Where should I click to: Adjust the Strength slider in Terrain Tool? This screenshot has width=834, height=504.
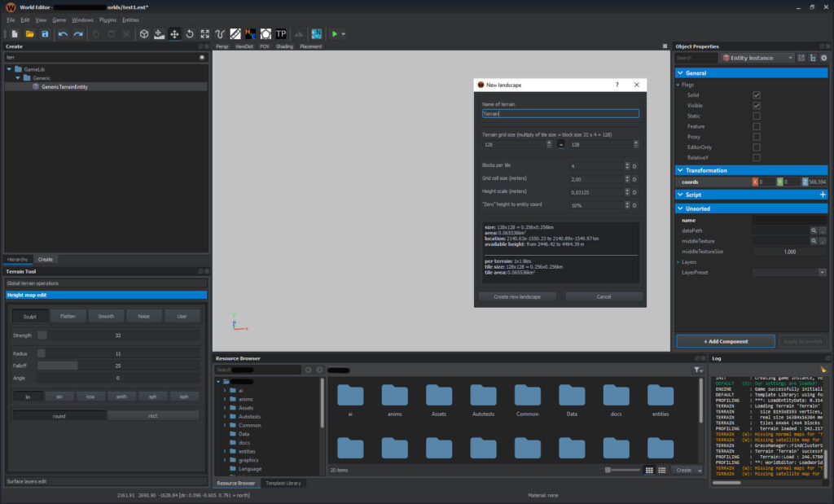(x=117, y=335)
